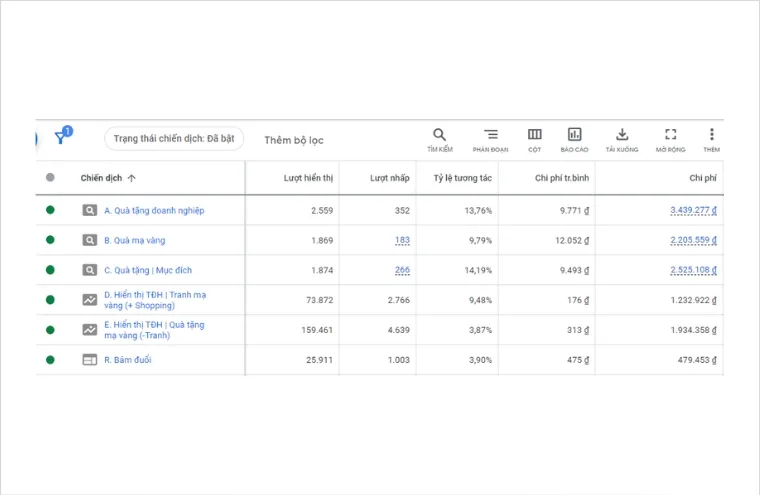Select the 2.559 impressions cell
The image size is (760, 495).
pos(322,210)
